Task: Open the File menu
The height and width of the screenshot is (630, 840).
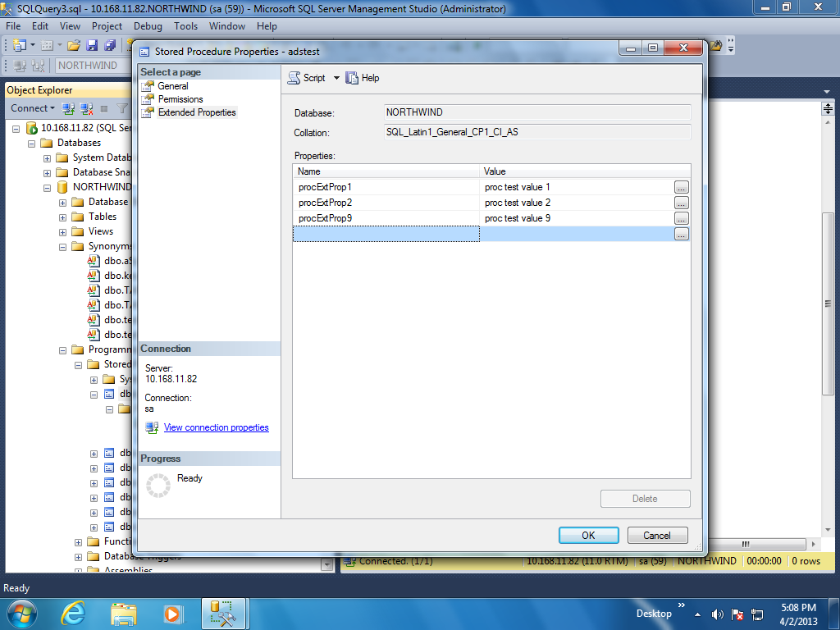Action: pyautogui.click(x=13, y=26)
